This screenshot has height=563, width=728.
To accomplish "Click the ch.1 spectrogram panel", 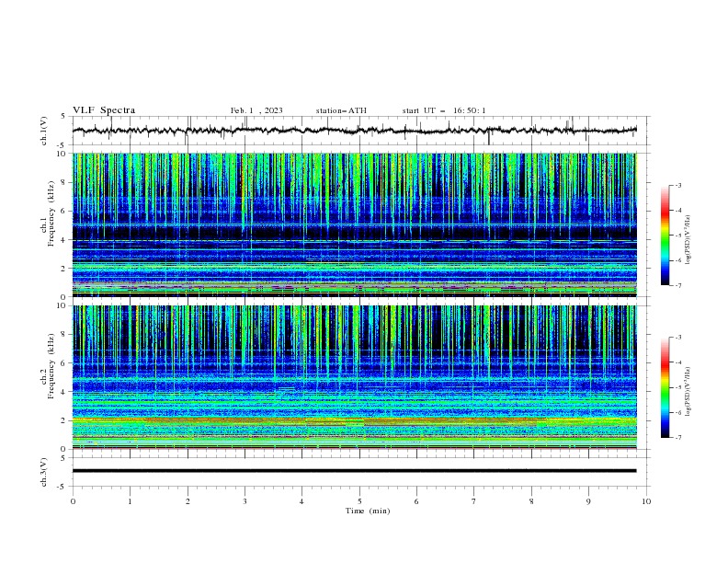I will click(354, 224).
